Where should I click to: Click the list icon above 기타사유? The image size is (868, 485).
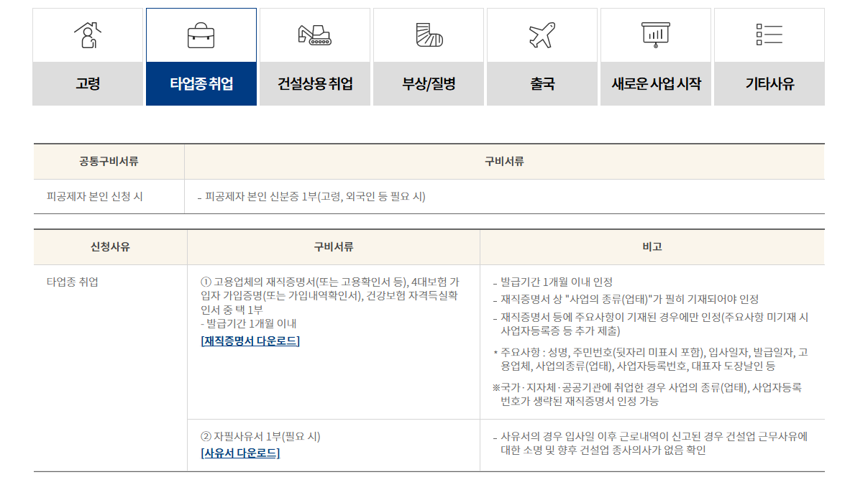point(769,33)
